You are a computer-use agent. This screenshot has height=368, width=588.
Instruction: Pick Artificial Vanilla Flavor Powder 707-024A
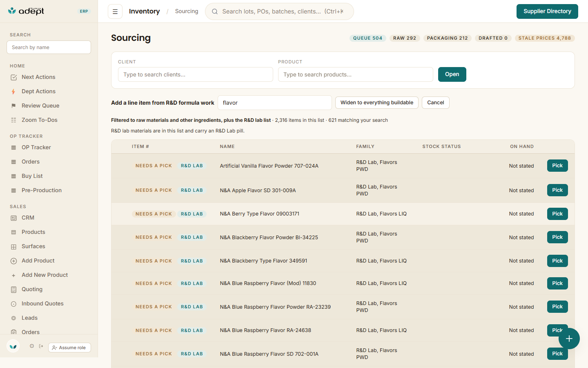[557, 166]
